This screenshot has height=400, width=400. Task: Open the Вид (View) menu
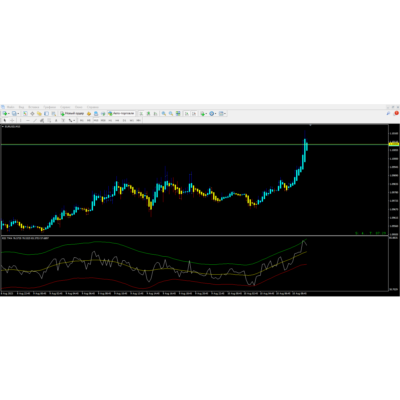(21, 107)
